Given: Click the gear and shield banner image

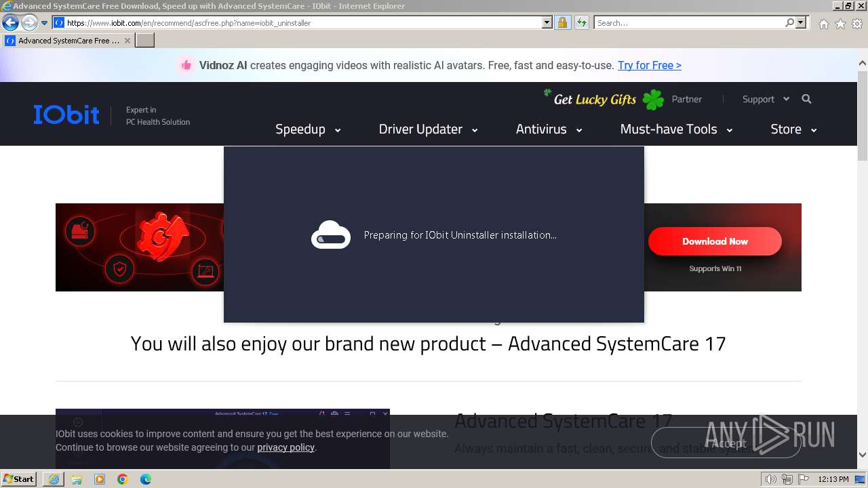Looking at the screenshot, I should [x=140, y=247].
